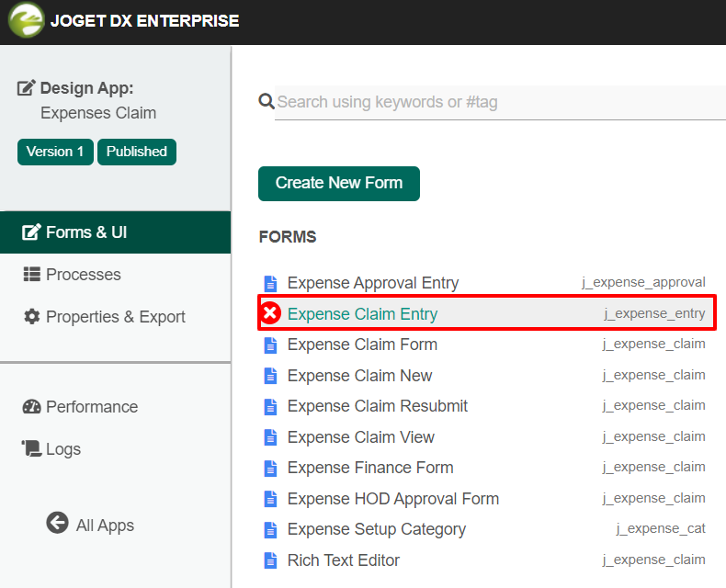Click the Joget logo icon
The height and width of the screenshot is (588, 726).
[27, 20]
